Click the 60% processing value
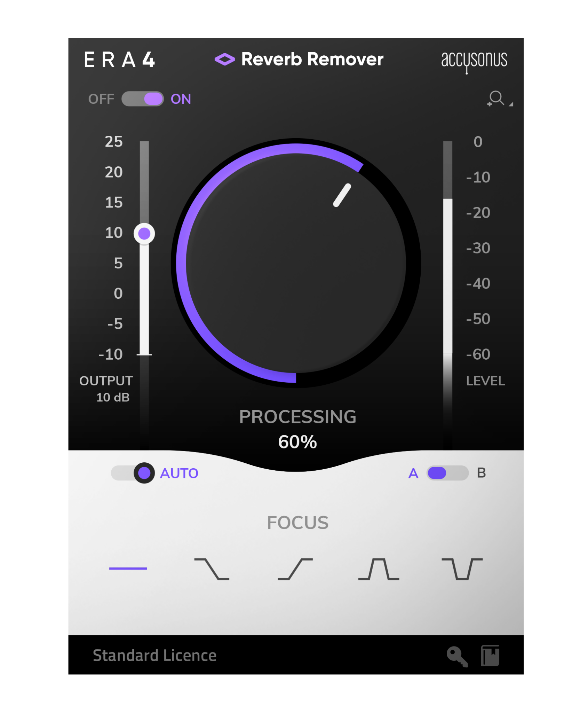This screenshot has height=713, width=588. 297,441
